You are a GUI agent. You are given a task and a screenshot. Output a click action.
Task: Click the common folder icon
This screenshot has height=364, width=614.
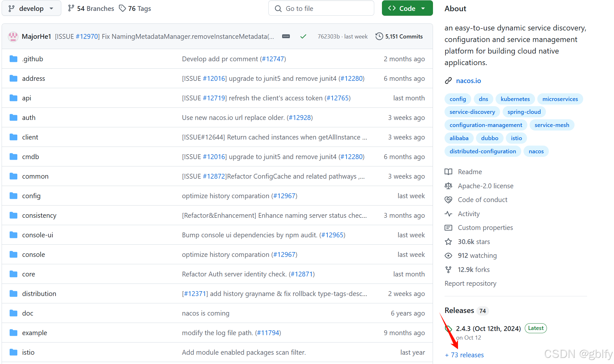[x=13, y=176]
